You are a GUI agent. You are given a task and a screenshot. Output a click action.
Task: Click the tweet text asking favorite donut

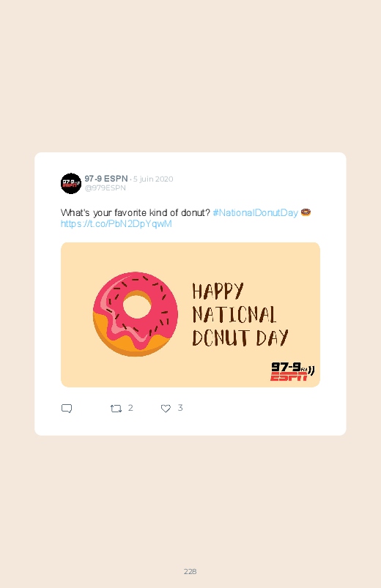point(135,212)
